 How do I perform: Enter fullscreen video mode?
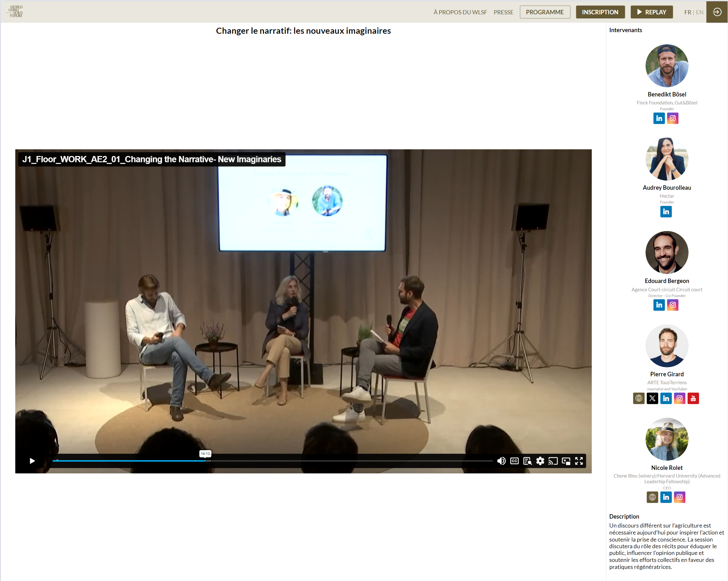(x=579, y=461)
